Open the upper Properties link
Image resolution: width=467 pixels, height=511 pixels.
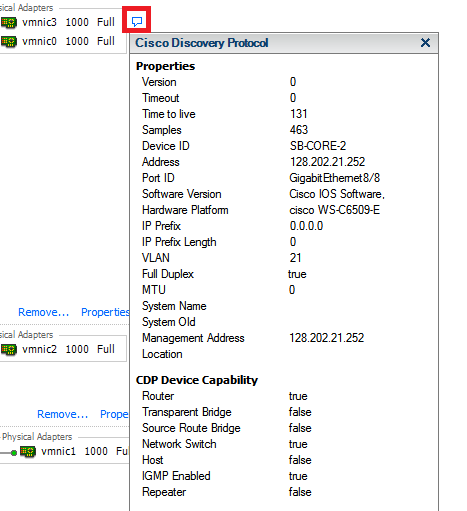(105, 312)
